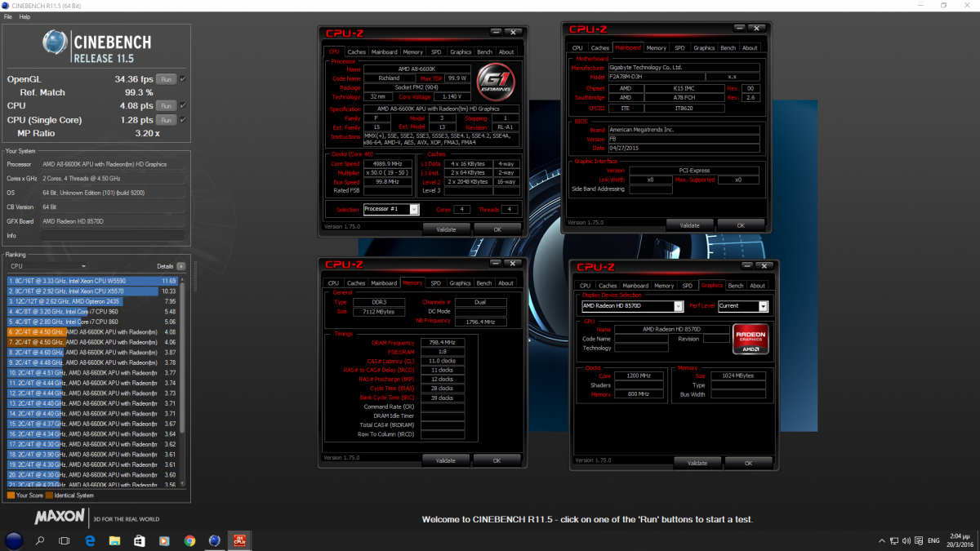Select ranking row Intel Core i7 CPU 960

92,311
